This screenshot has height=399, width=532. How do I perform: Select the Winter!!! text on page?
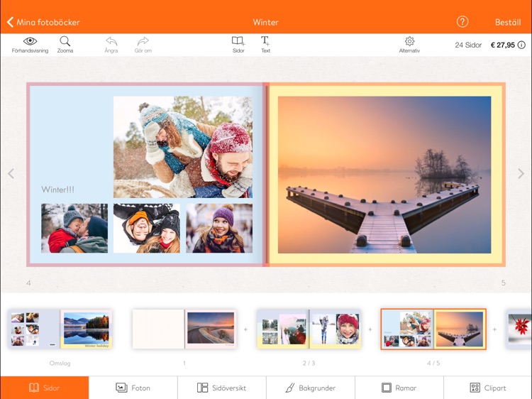(x=57, y=190)
